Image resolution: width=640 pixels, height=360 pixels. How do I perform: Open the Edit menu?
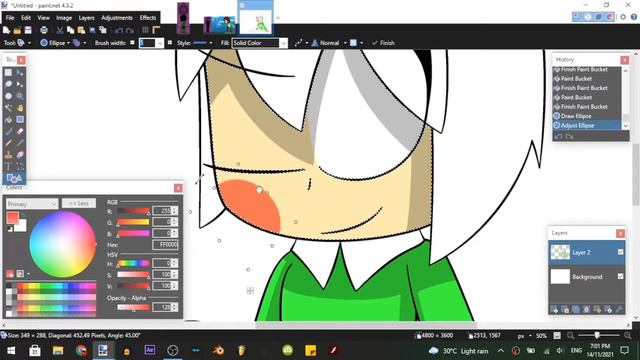(x=26, y=18)
